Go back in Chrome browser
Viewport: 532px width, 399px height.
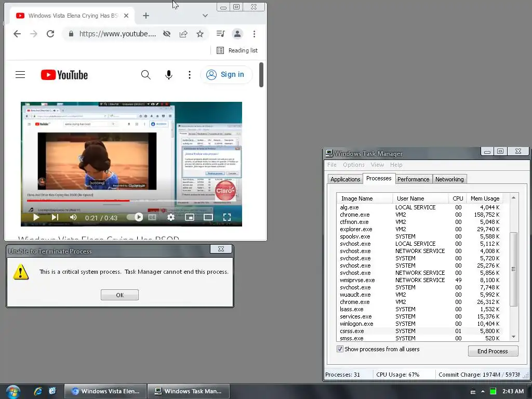[x=17, y=34]
